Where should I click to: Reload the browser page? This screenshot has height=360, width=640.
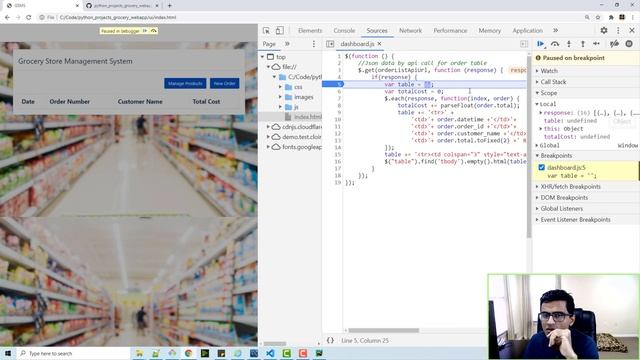[x=29, y=18]
